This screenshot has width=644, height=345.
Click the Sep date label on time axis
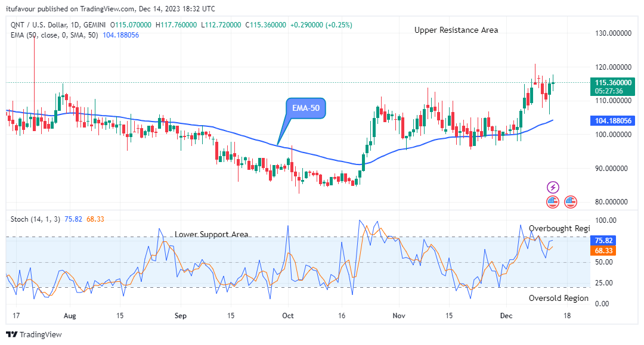(x=180, y=315)
